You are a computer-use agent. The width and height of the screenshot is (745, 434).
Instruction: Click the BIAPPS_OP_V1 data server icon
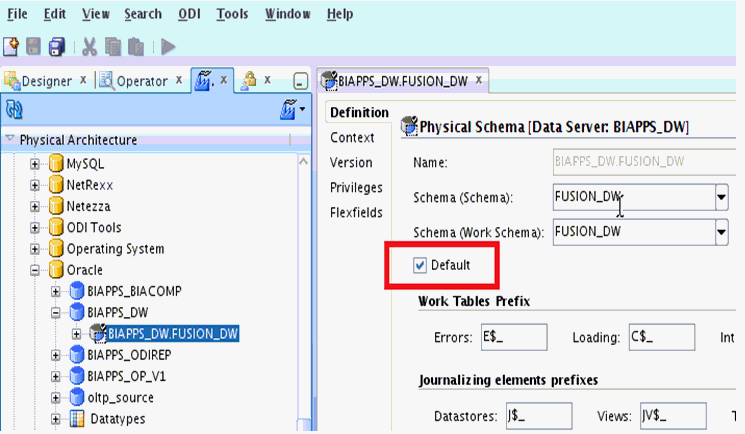(76, 376)
